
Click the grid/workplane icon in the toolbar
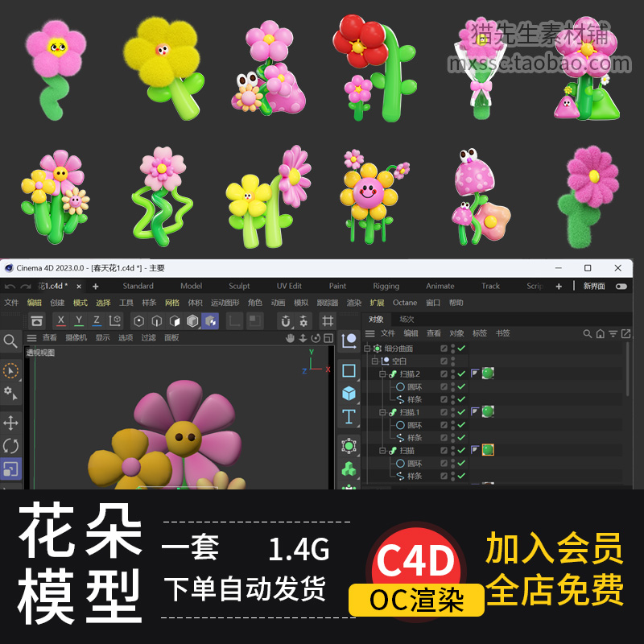coord(328,320)
